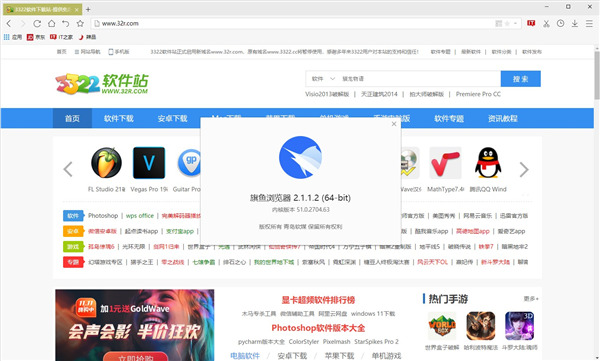Click the undo close tab icon
Viewport: 600px width, 361px height.
[65, 23]
